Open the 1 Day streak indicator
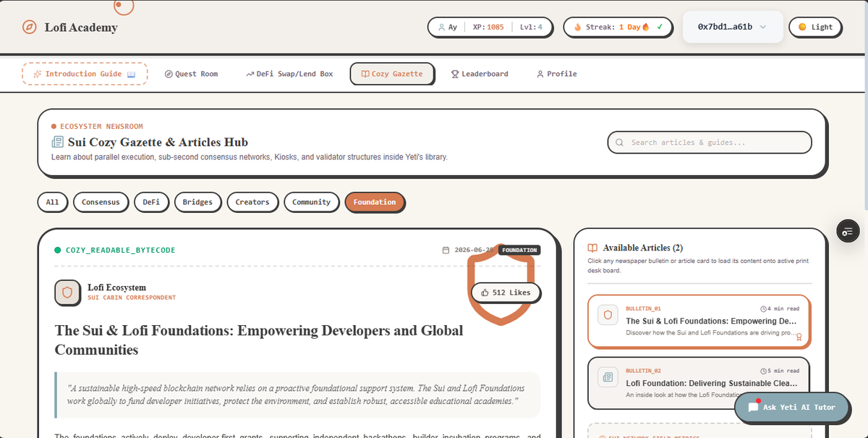The image size is (868, 438). coord(618,27)
